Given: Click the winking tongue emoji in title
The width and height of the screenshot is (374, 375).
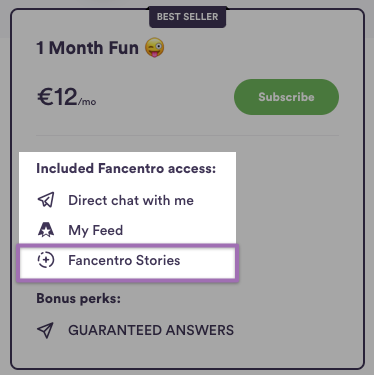Looking at the screenshot, I should pyautogui.click(x=154, y=47).
